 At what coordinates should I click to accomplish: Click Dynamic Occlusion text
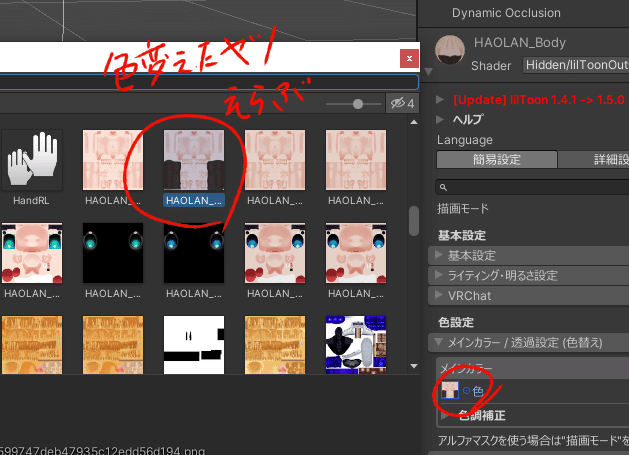click(x=506, y=13)
